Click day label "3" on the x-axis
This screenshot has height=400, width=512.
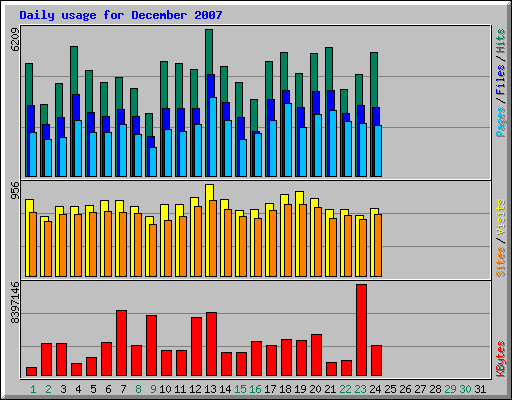pos(63,389)
